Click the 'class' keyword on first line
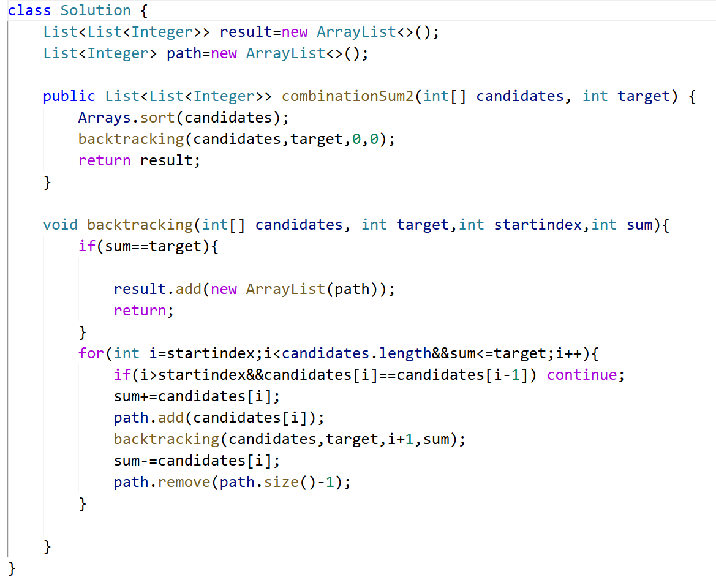 tap(29, 10)
